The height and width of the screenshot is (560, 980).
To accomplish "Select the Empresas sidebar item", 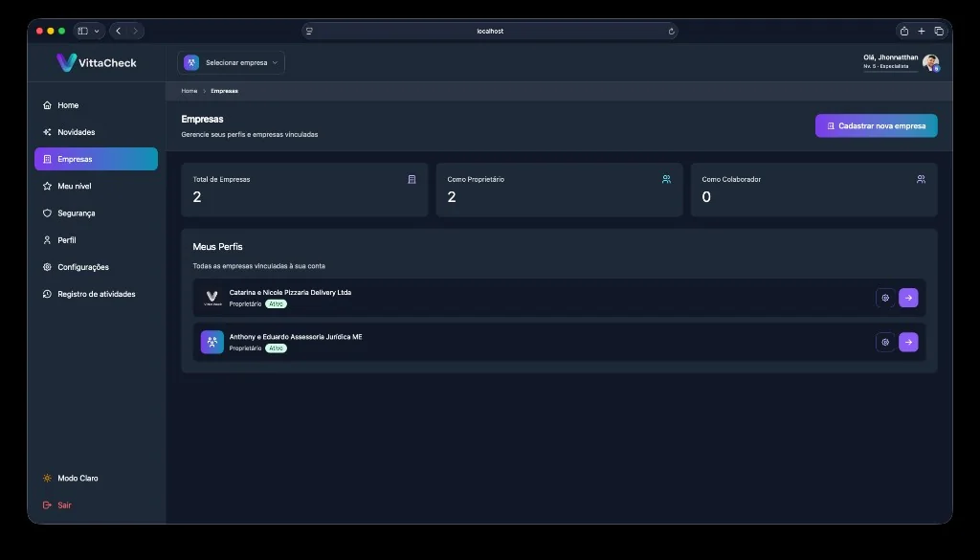I will coord(96,159).
